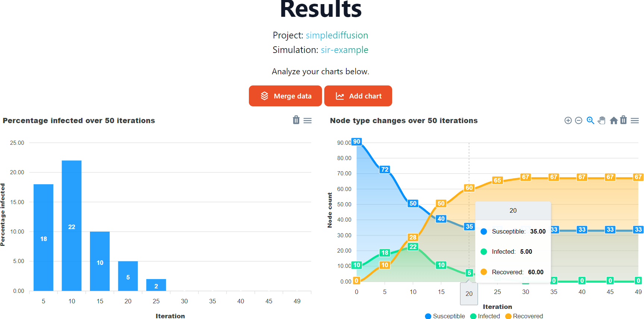Reset zoom with the home icon
644x319 pixels.
coord(613,121)
